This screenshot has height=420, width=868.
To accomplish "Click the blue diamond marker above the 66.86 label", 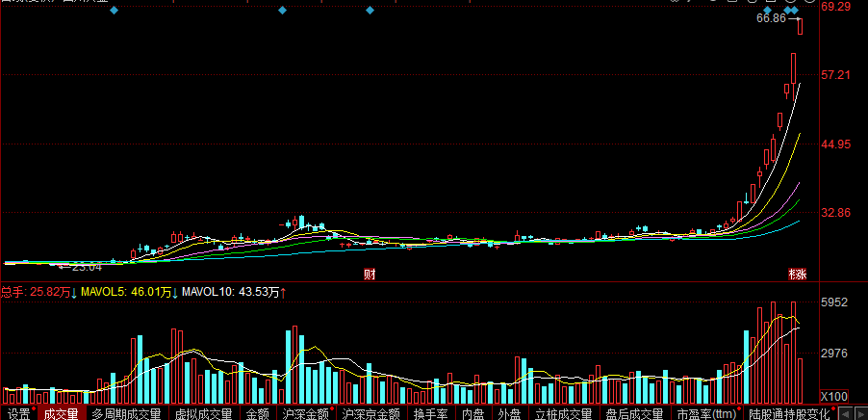I will [767, 10].
